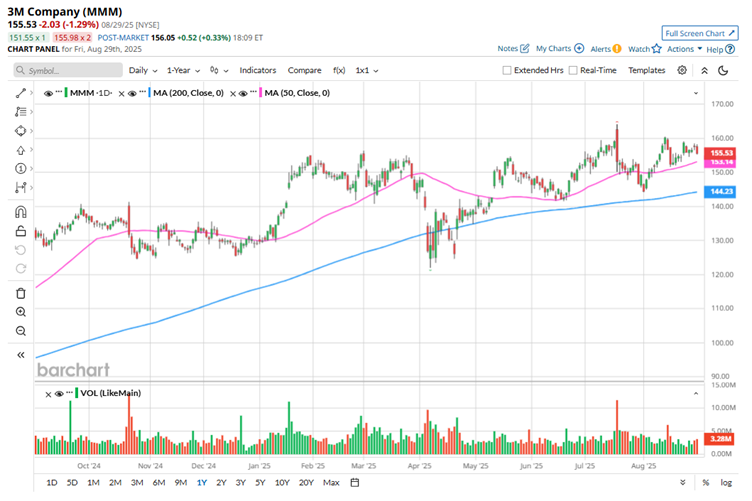752x501 pixels.
Task: Add MMM to Watch list
Action: (x=645, y=49)
